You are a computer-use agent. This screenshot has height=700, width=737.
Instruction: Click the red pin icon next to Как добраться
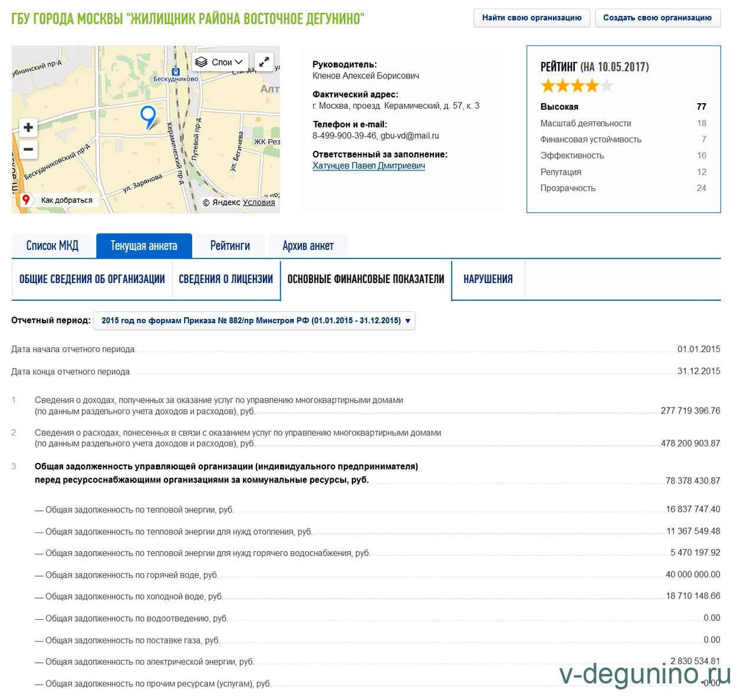[26, 200]
